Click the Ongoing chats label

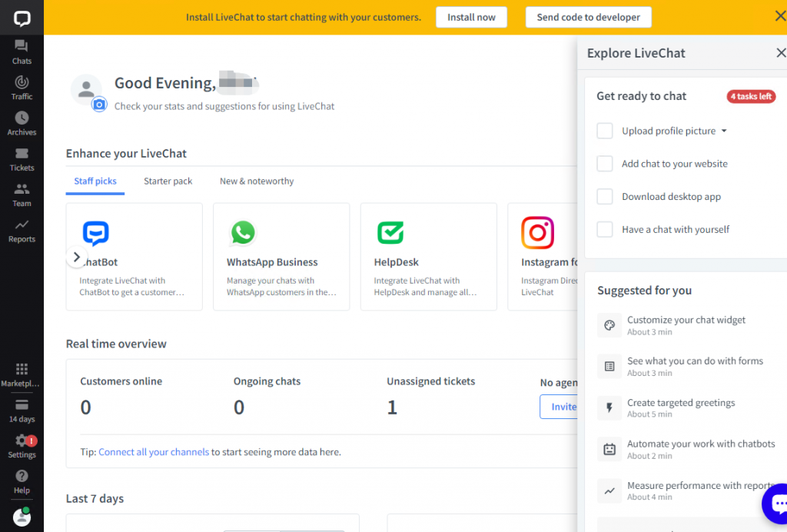[x=267, y=381]
